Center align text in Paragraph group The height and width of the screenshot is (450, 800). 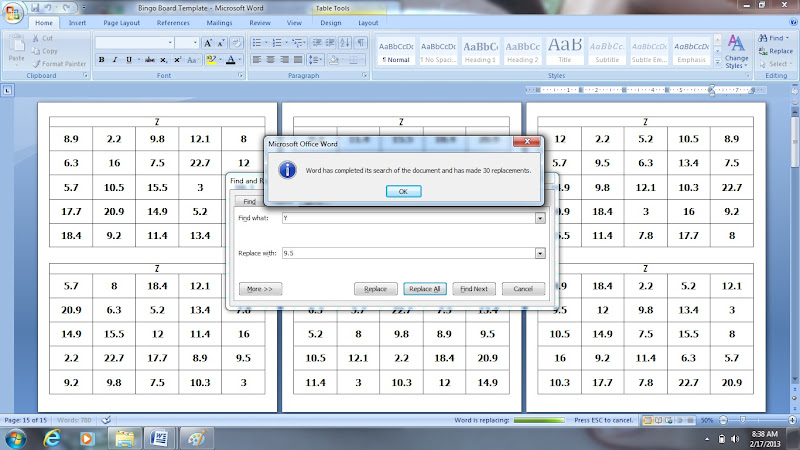[270, 60]
